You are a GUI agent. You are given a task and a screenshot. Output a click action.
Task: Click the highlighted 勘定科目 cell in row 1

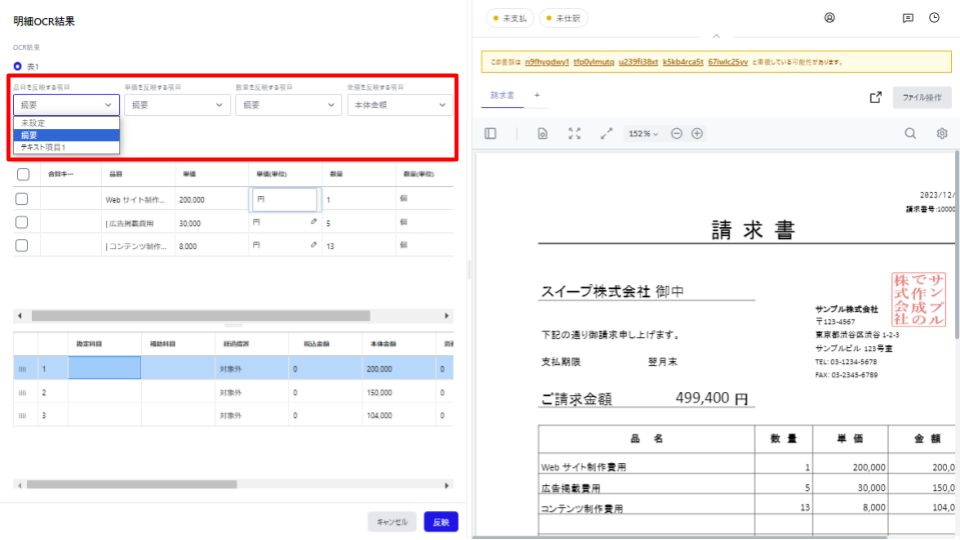(105, 368)
